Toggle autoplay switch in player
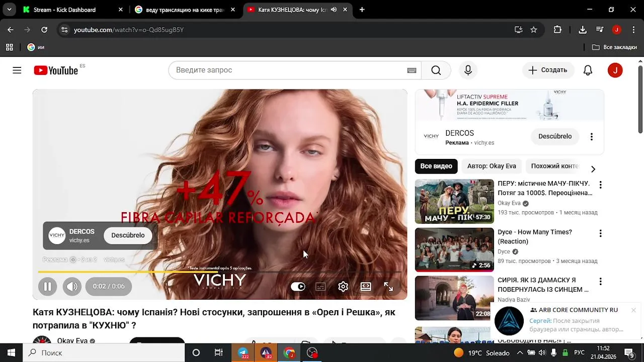 coord(298,287)
